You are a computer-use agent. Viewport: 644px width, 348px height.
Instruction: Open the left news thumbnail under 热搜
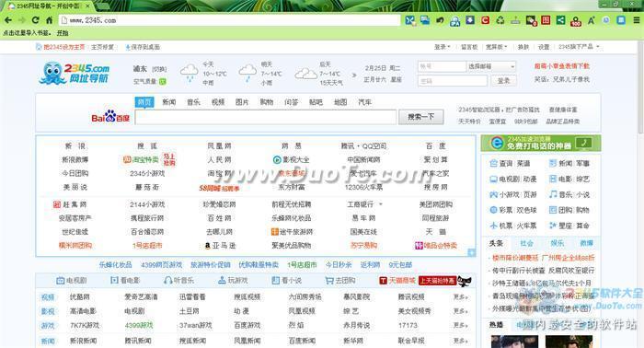pos(514,342)
